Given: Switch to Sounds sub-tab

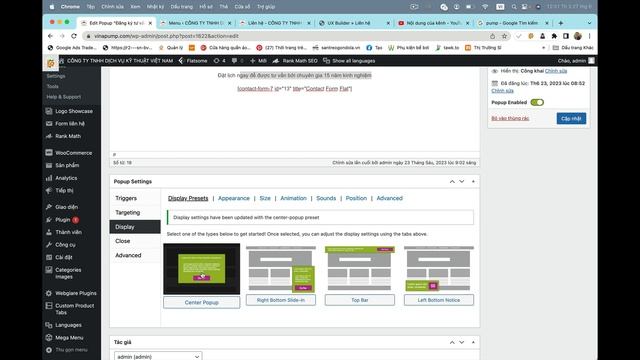Looking at the screenshot, I should [326, 198].
